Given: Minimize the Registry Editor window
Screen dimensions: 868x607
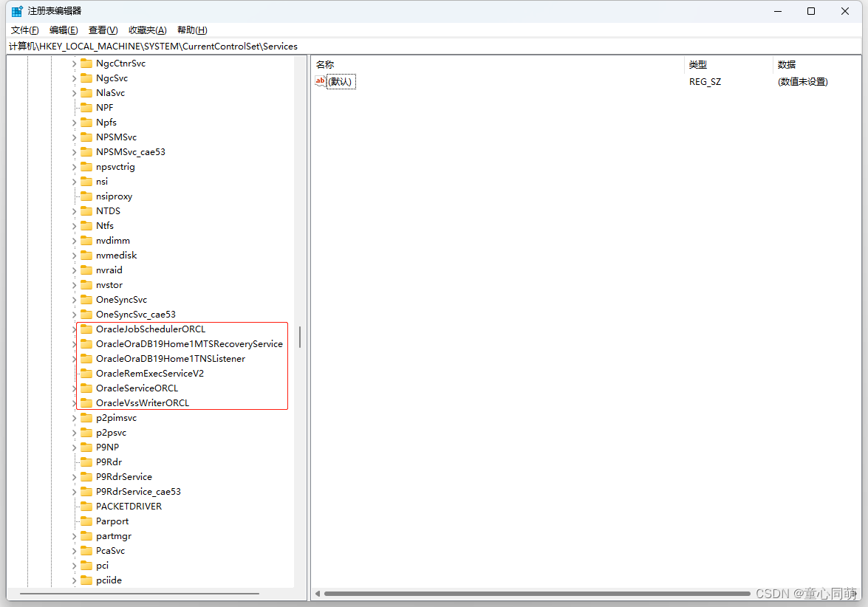Looking at the screenshot, I should [778, 11].
